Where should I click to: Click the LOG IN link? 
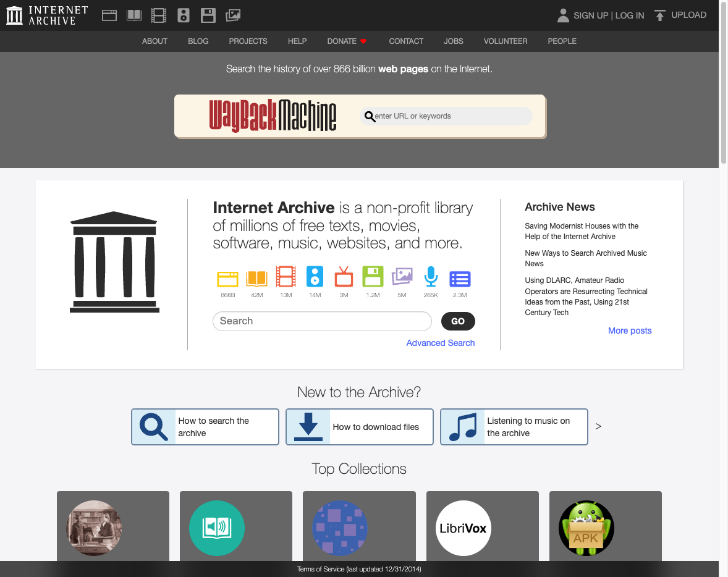[x=630, y=15]
